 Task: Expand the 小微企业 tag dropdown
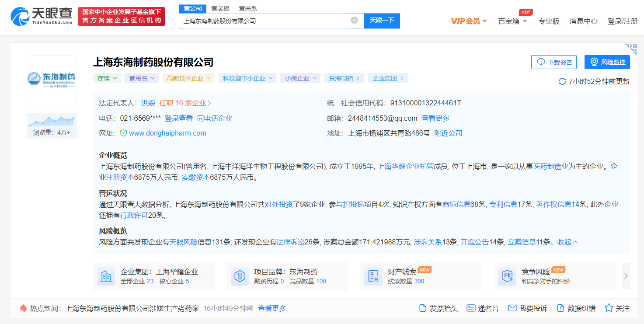point(300,78)
